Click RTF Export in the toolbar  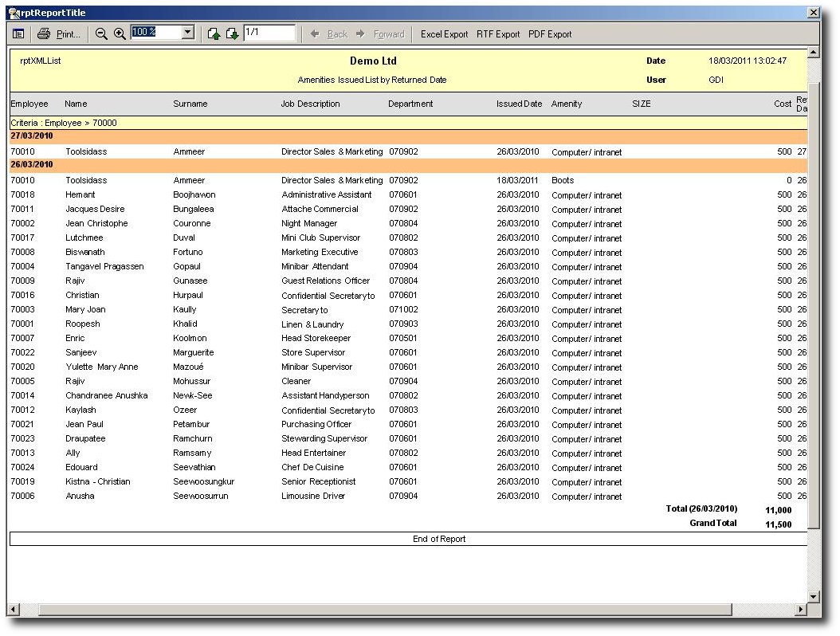pos(498,34)
